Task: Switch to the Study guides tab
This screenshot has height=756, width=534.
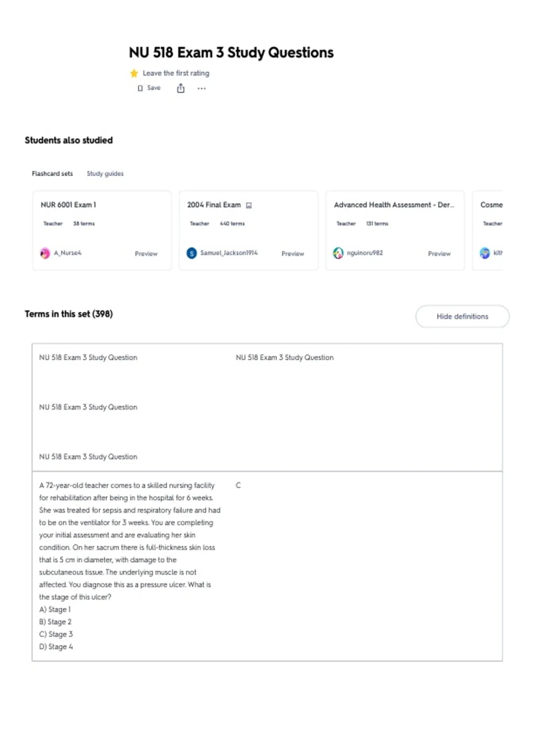Action: [x=105, y=173]
